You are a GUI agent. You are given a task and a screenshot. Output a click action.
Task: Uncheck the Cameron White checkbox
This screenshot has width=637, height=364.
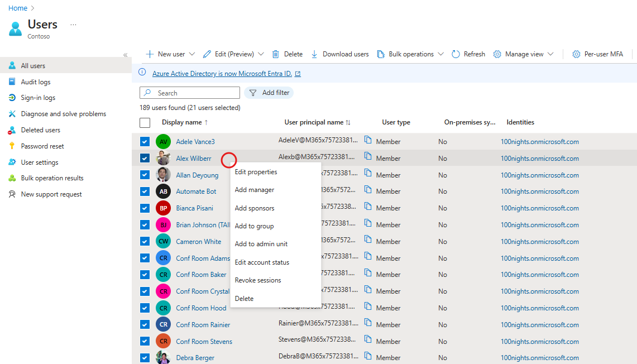(145, 241)
